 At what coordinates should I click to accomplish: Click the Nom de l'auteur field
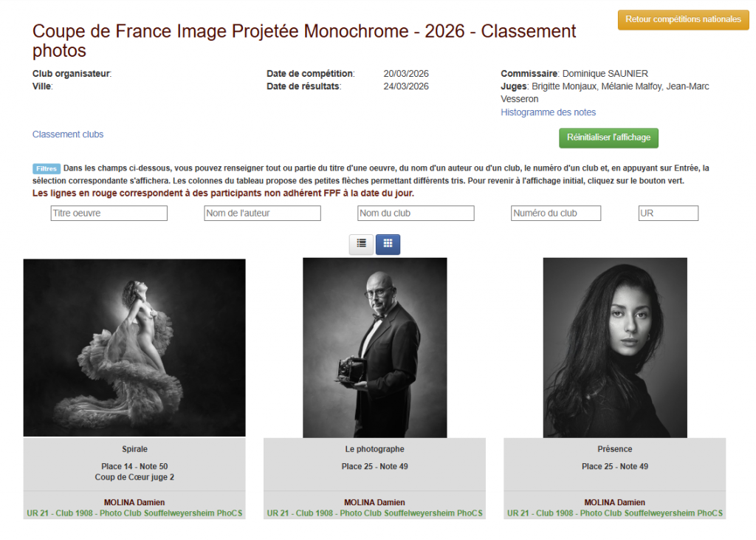pyautogui.click(x=261, y=213)
